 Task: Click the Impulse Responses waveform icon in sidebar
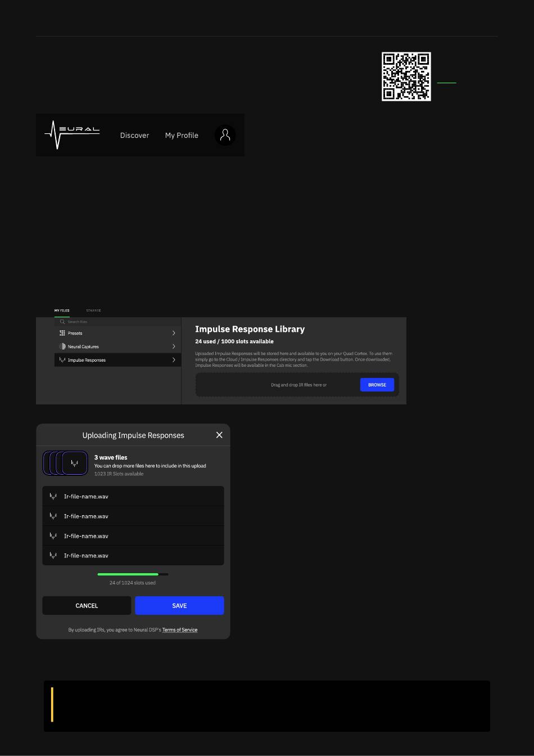(62, 360)
